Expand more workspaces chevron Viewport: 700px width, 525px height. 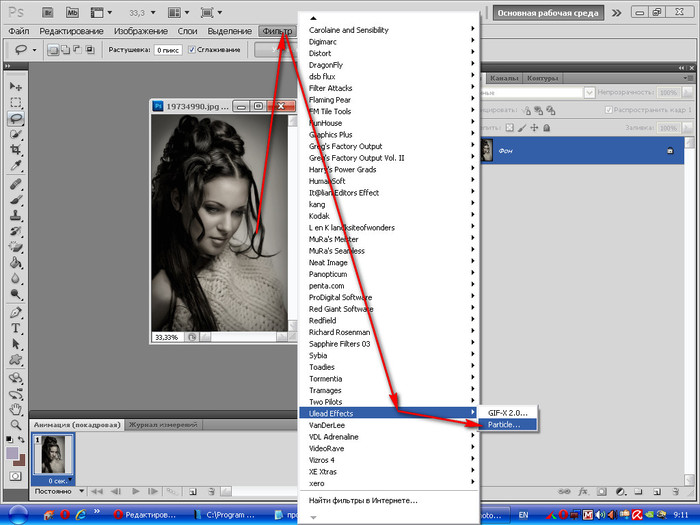tap(616, 13)
